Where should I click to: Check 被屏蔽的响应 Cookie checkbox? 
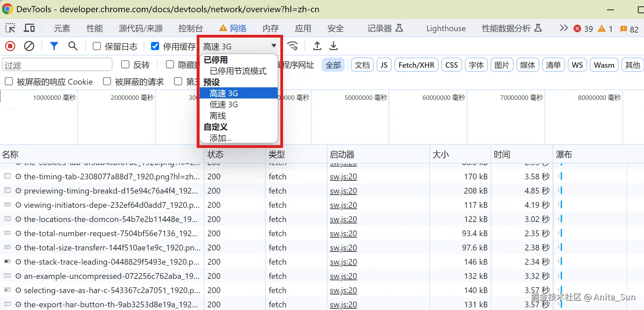[x=9, y=81]
